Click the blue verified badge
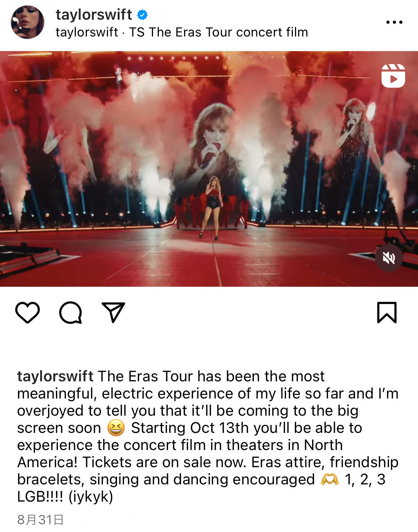Image resolution: width=418 pixels, height=532 pixels. 142,15
